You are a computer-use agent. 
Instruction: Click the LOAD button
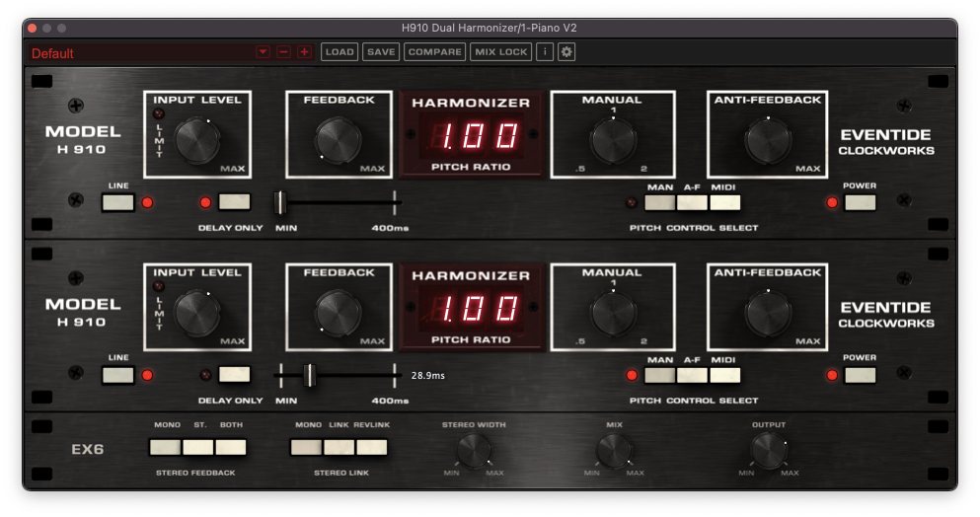tap(339, 52)
